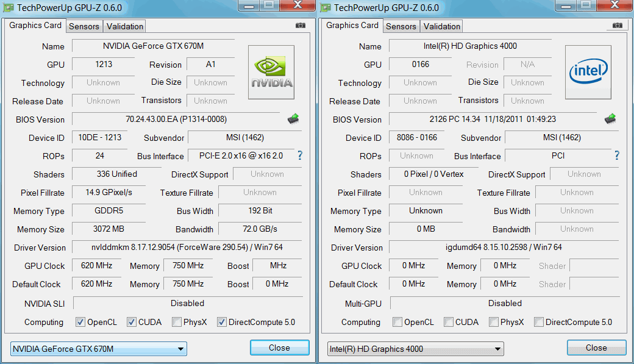This screenshot has width=634, height=364.
Task: Click BIOS Version field 70.24.43.00.EA
Action: [176, 119]
